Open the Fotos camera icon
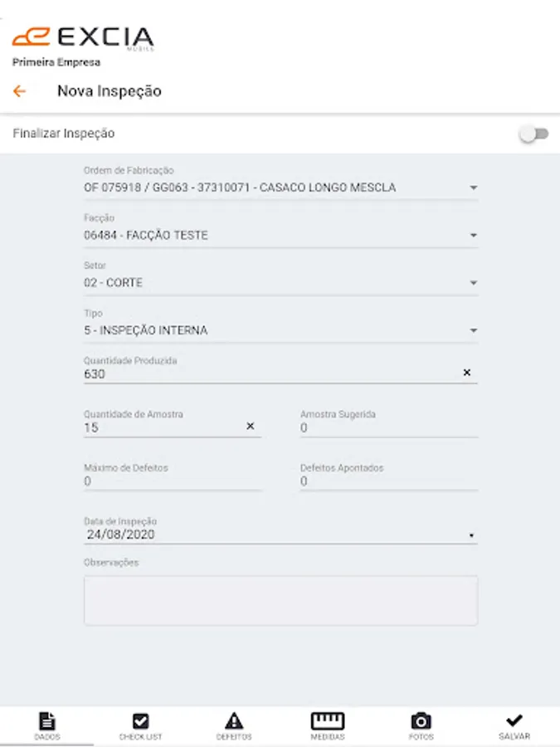This screenshot has height=747, width=560. 421,721
